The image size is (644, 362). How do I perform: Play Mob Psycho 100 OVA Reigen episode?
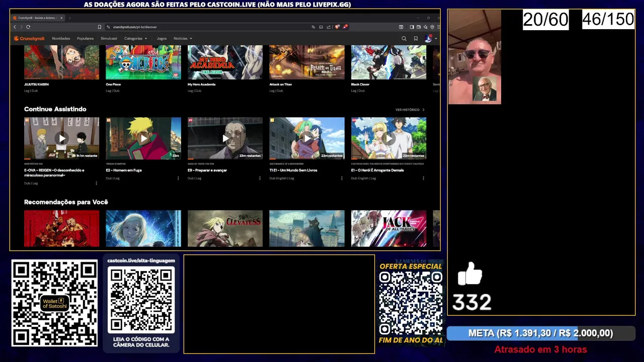click(61, 138)
